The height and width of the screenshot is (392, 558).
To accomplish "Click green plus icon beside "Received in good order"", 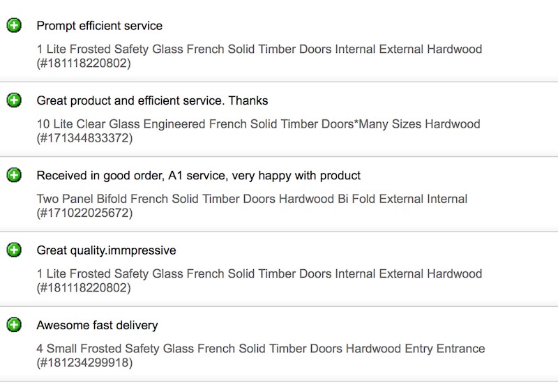I will tap(14, 175).
